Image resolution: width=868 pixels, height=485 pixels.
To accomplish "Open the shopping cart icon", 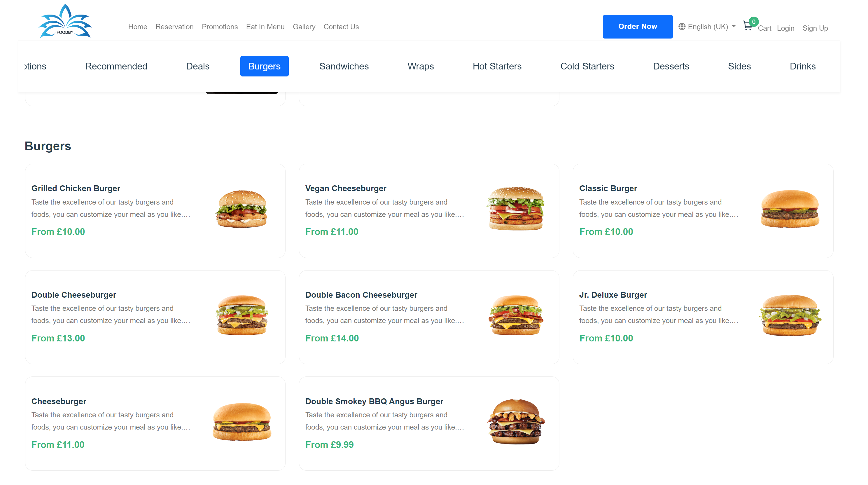I will pos(747,26).
